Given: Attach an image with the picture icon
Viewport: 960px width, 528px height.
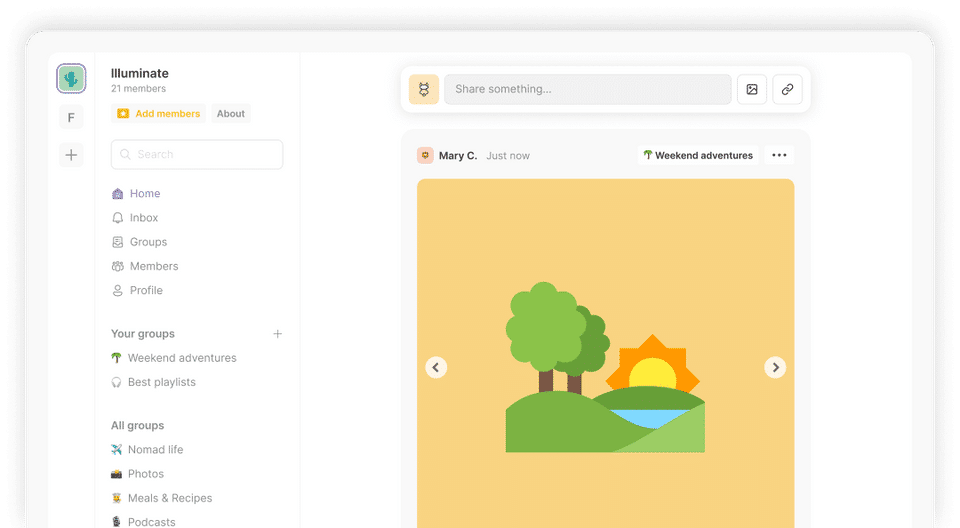Looking at the screenshot, I should (x=752, y=89).
